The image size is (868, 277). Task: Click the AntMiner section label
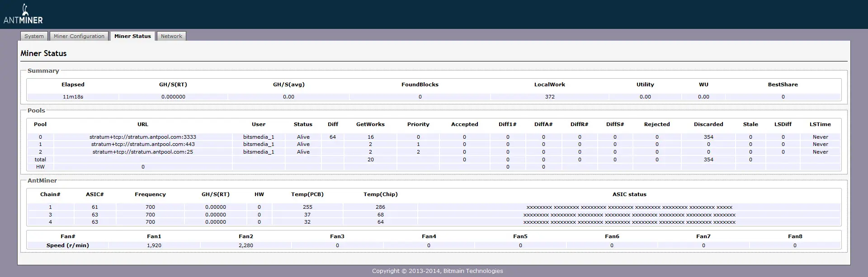click(x=42, y=181)
